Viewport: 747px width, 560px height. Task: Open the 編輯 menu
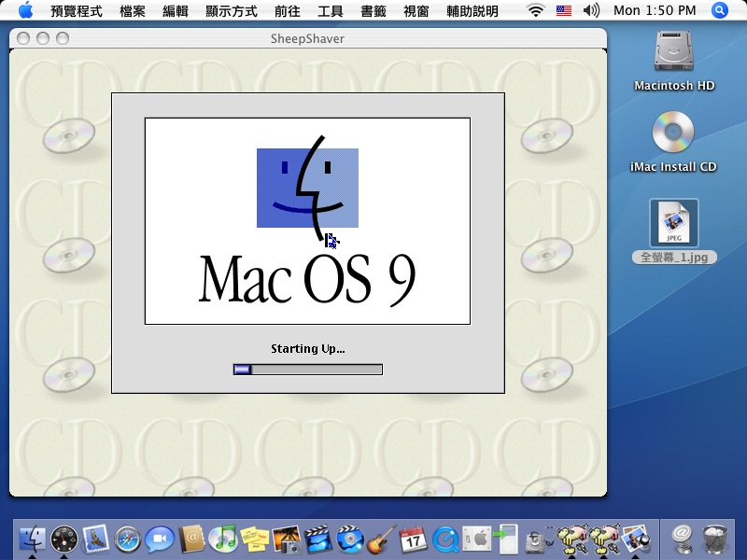point(176,10)
